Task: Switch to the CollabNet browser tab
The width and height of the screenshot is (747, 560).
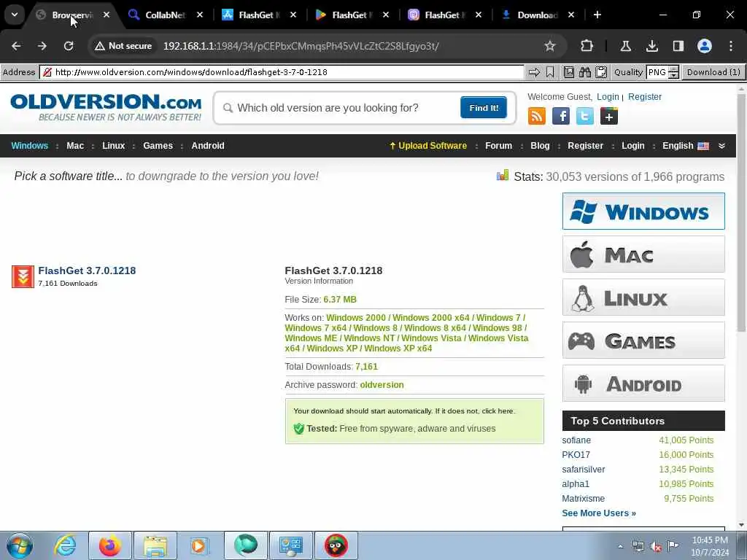Action: [x=165, y=15]
